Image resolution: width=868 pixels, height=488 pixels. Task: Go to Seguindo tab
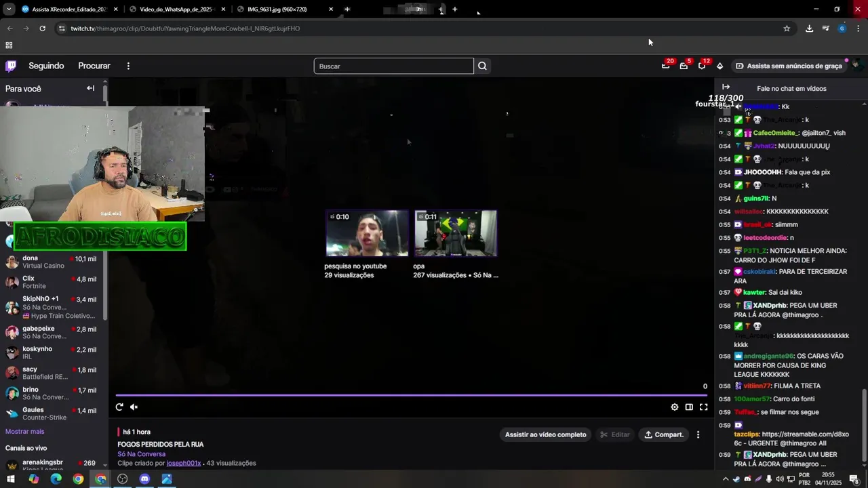pyautogui.click(x=46, y=66)
